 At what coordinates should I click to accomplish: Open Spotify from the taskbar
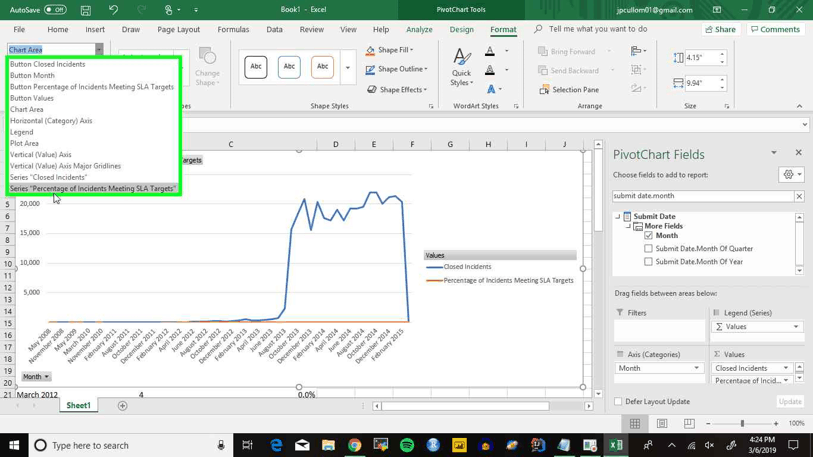(407, 445)
